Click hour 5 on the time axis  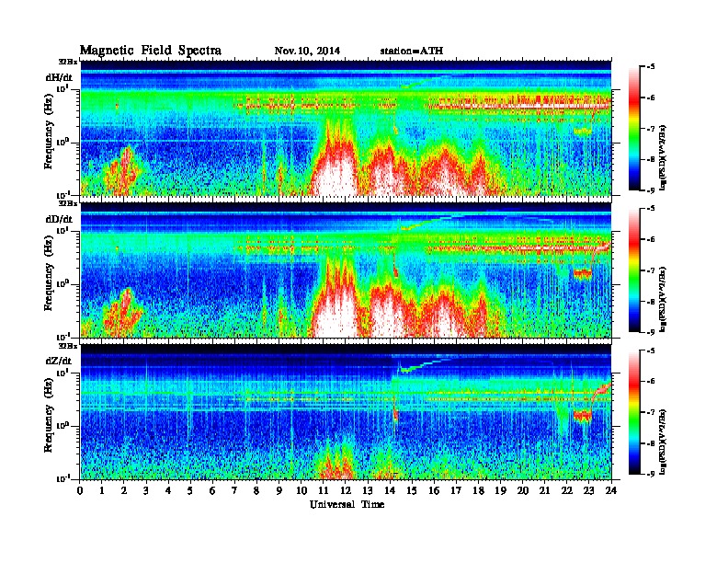point(190,490)
